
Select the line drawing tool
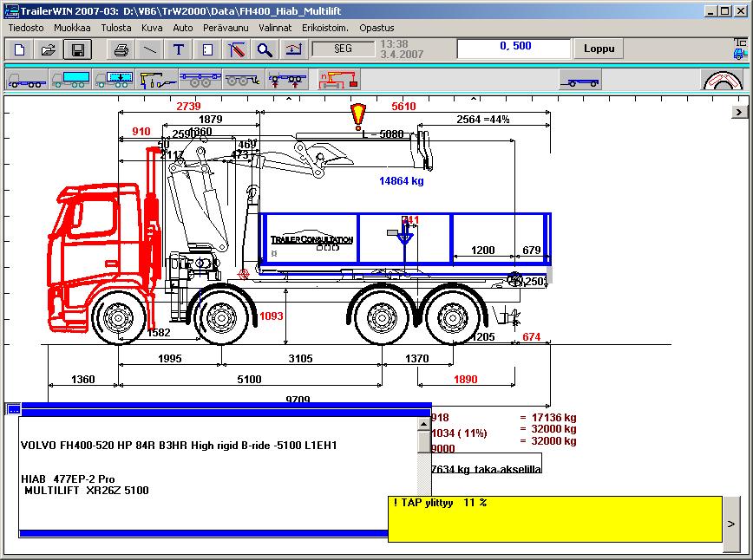point(150,49)
